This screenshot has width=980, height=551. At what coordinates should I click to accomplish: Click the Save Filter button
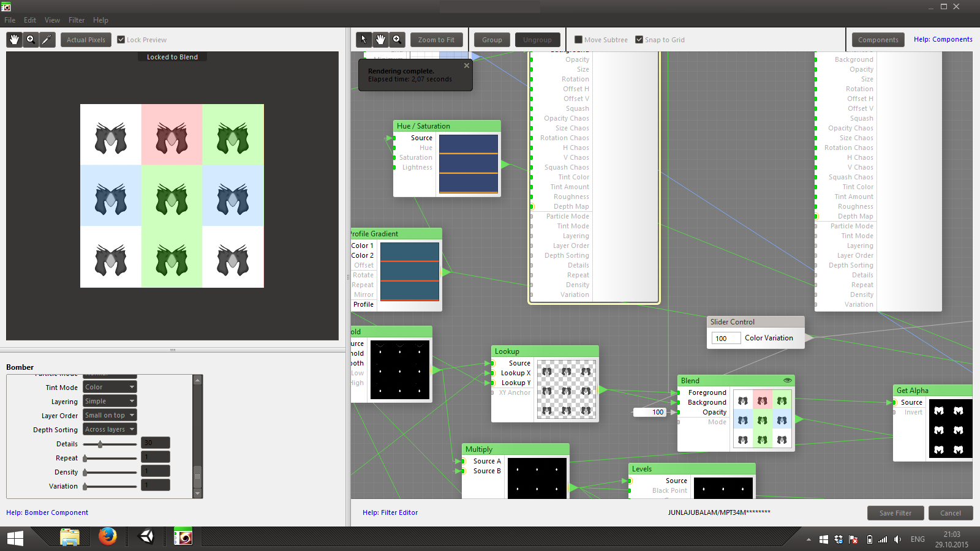(x=895, y=513)
